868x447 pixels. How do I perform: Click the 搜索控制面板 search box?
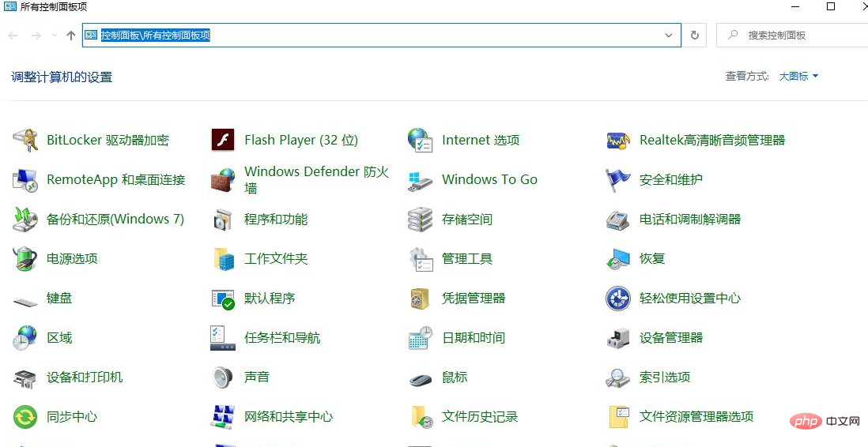[x=792, y=36]
